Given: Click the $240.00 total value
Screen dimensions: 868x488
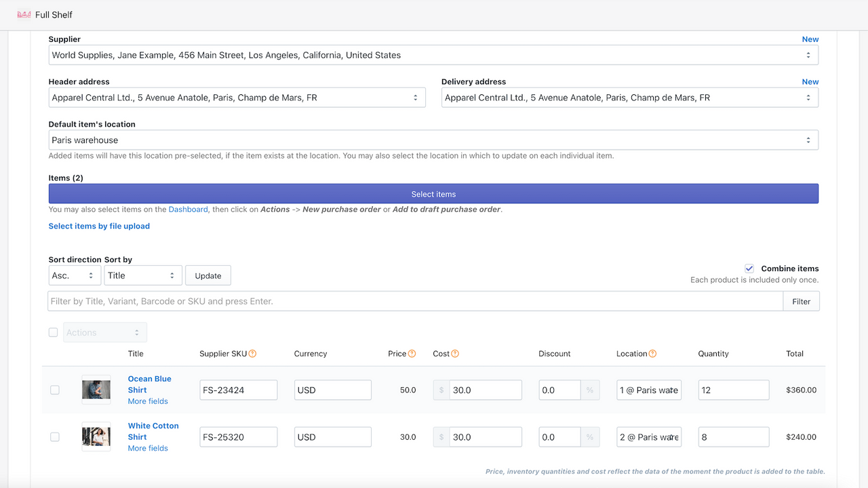Looking at the screenshot, I should click(x=801, y=437).
